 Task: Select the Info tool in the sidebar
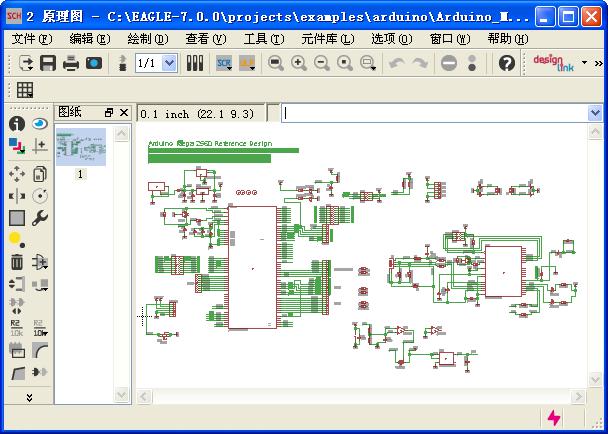[x=17, y=124]
